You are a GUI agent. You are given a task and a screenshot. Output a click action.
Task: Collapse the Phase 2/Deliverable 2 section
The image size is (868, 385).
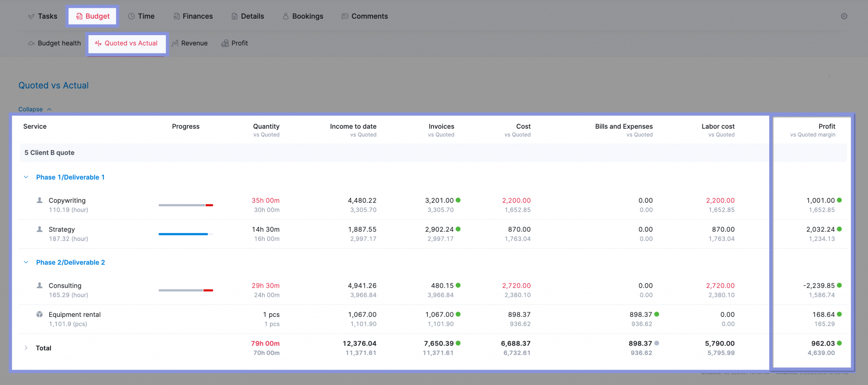coord(26,262)
